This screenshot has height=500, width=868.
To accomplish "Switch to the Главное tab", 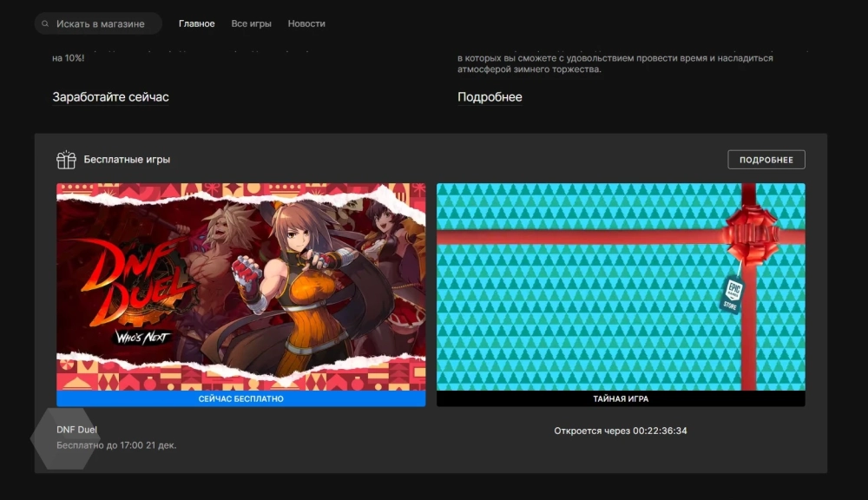I will (196, 23).
